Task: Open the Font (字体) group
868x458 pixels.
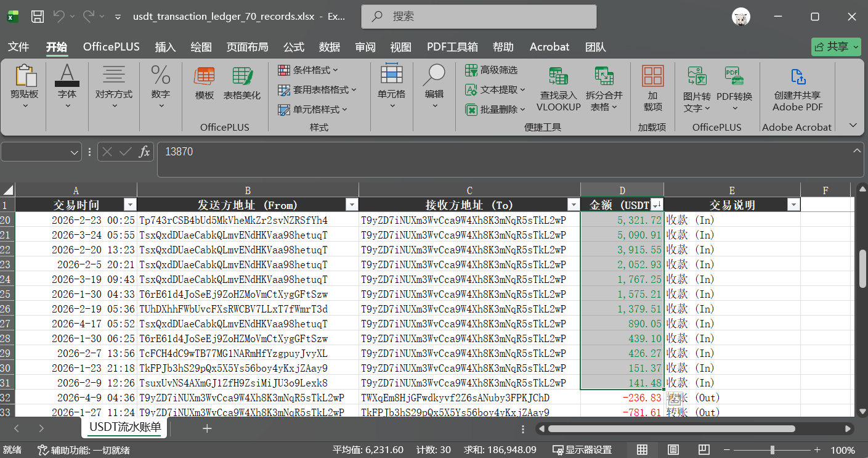Action: click(x=67, y=87)
